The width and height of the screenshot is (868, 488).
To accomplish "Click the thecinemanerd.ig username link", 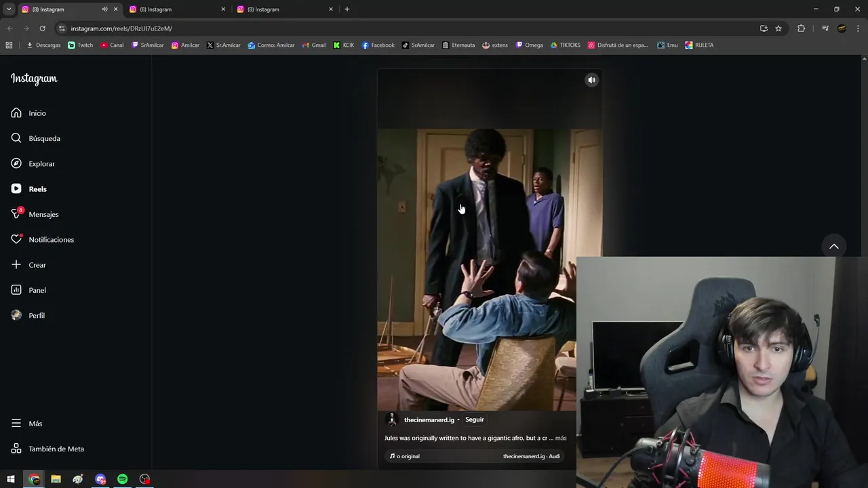I will pyautogui.click(x=429, y=420).
